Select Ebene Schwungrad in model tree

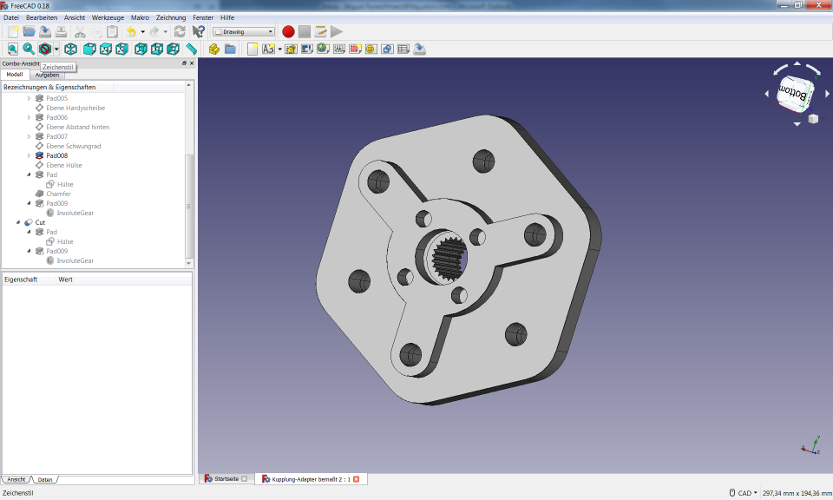point(73,146)
